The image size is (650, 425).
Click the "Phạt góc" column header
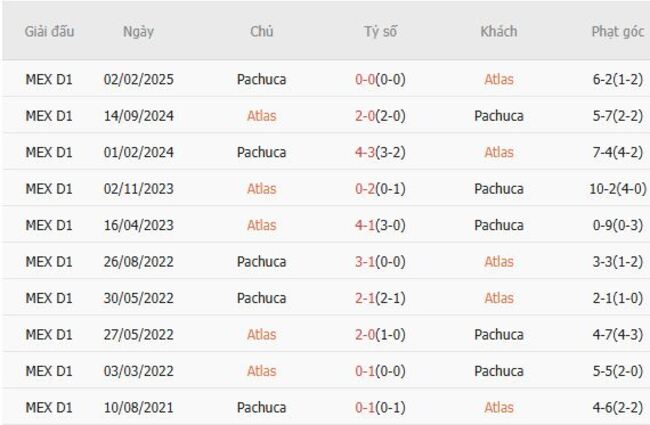[x=617, y=31]
